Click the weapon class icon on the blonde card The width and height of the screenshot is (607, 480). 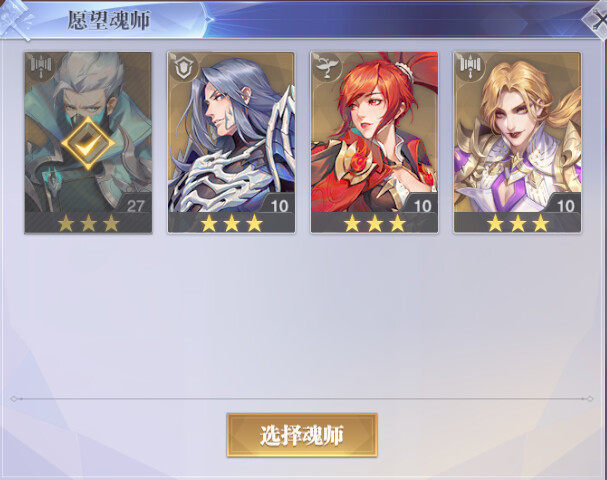[470, 66]
